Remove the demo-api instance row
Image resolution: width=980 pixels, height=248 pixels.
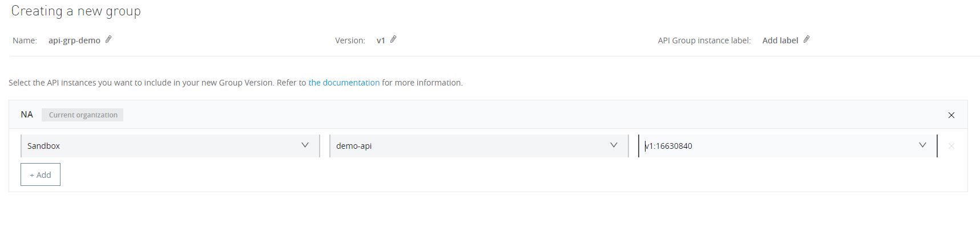951,146
